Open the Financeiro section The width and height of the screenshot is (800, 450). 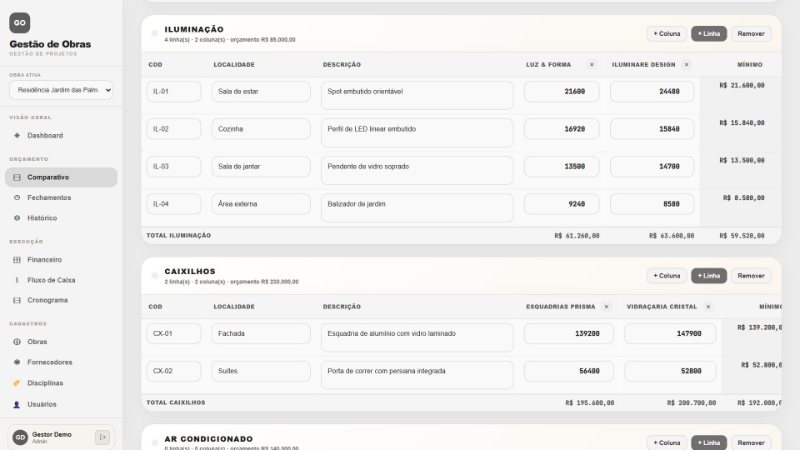[x=61, y=260]
